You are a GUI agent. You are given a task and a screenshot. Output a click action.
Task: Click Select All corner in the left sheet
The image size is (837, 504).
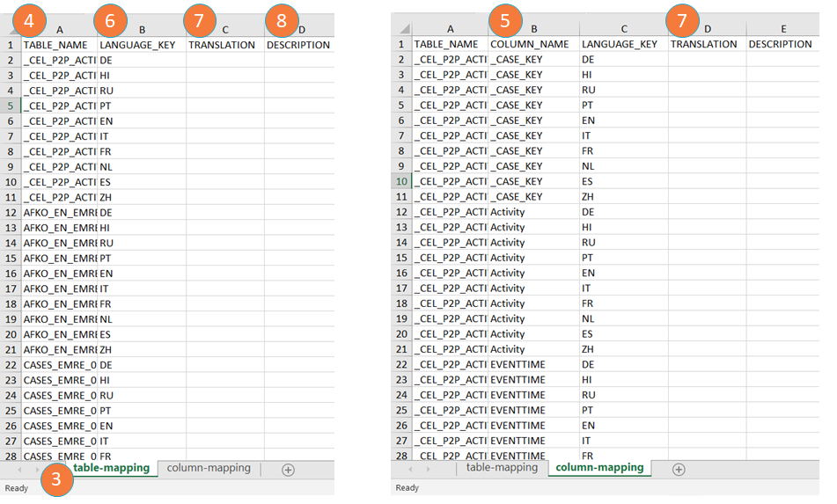11,30
